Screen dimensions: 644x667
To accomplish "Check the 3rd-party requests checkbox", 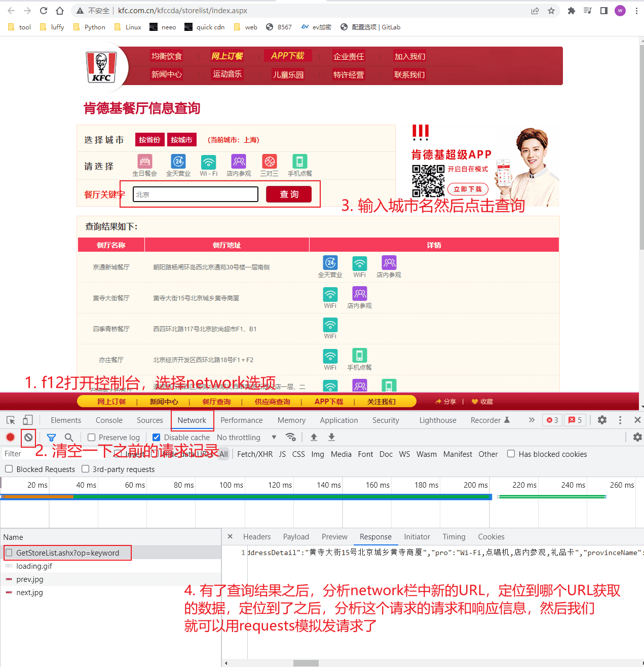I will point(86,469).
